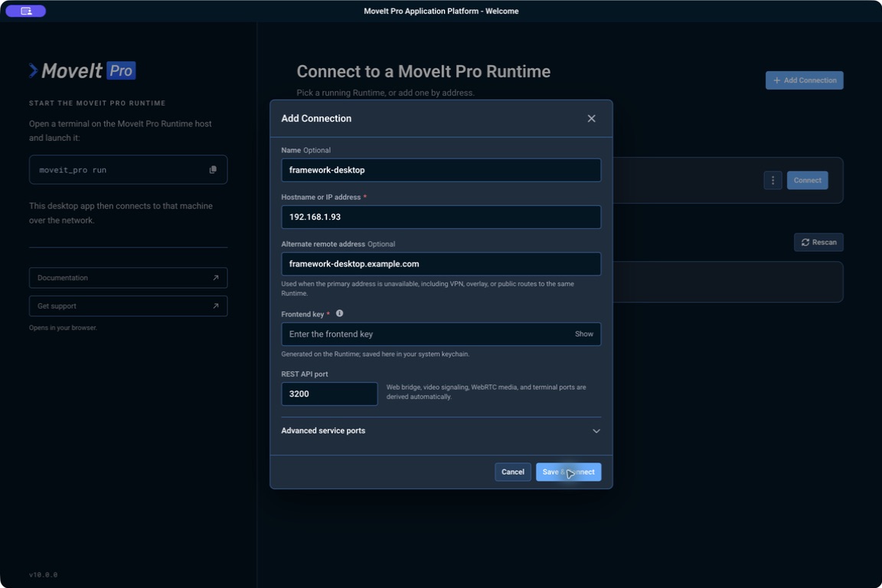Connect to the listed runtime
This screenshot has width=882, height=588.
(807, 180)
